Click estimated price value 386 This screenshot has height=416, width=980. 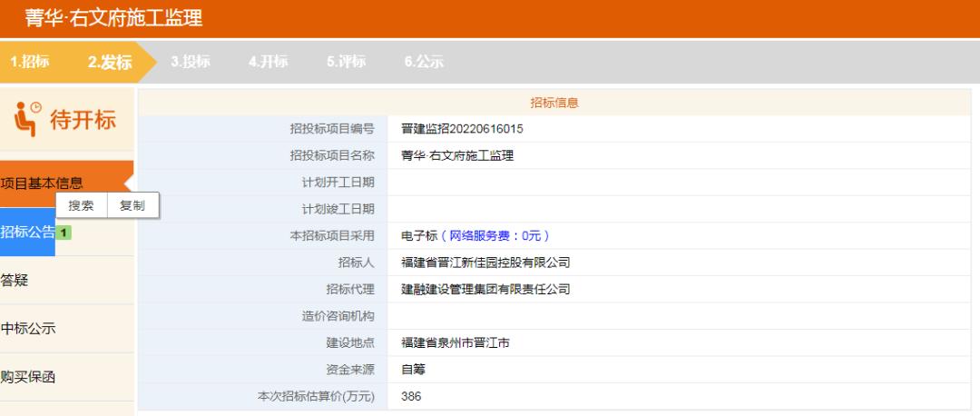(411, 397)
